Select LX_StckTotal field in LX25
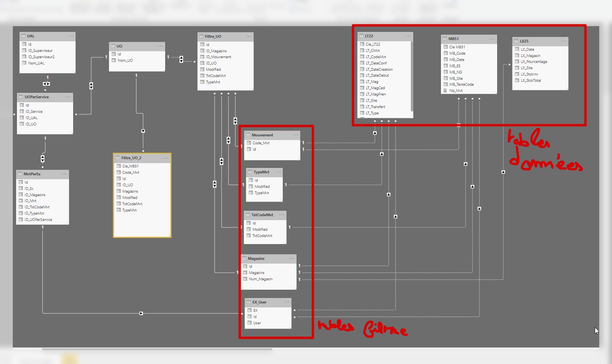The image size is (612, 364). pos(531,80)
